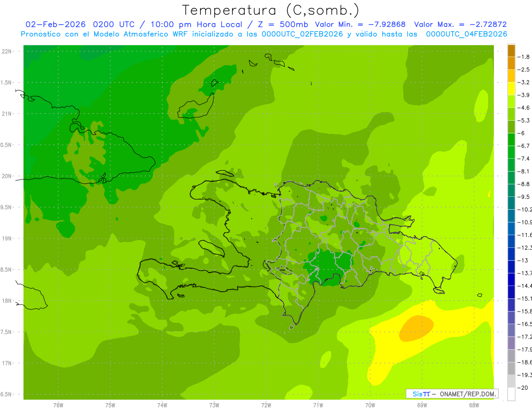Screen dimensions: 532x411
Task: Click the '17N' latitude label
Action: pos(7,363)
